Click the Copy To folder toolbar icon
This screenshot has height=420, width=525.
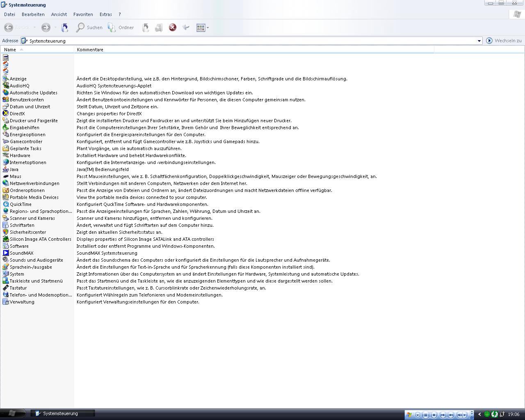point(159,27)
